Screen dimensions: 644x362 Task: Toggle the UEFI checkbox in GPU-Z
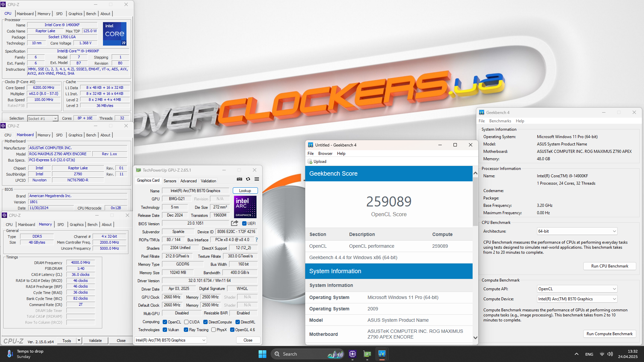coord(244,224)
